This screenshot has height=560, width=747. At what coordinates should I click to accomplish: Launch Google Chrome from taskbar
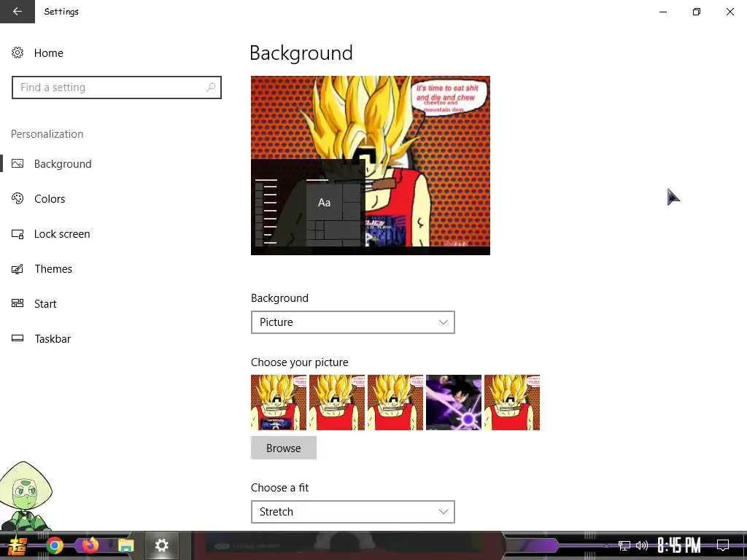[54, 545]
